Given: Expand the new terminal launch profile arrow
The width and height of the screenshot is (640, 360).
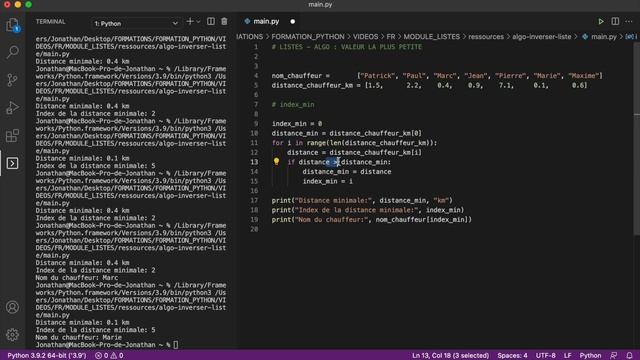Looking at the screenshot, I should (198, 22).
